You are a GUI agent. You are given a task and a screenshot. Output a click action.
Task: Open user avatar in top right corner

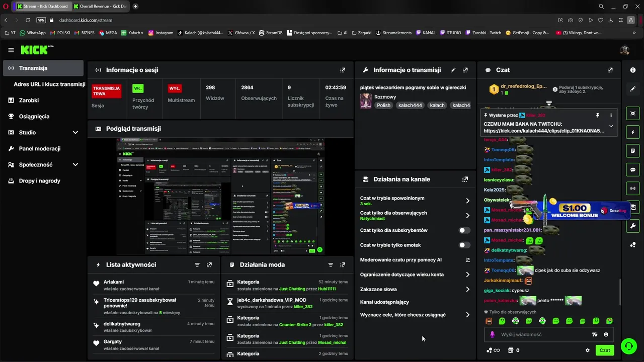(625, 50)
